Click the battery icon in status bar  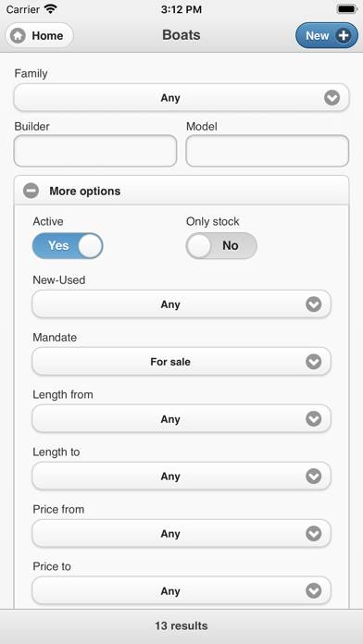(347, 9)
